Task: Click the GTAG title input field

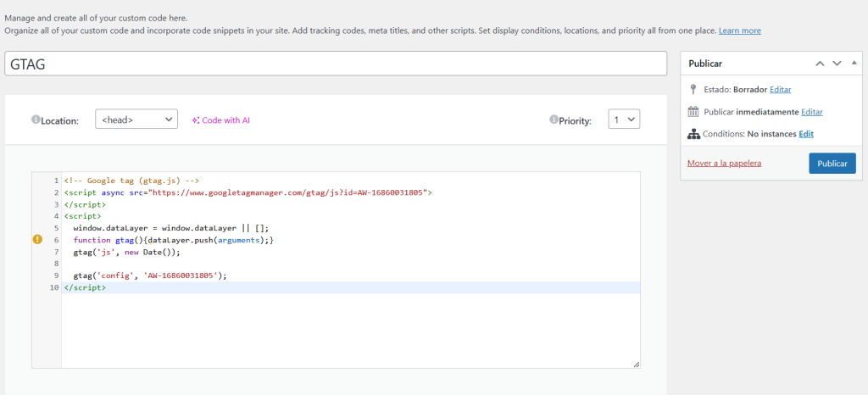Action: (x=336, y=64)
